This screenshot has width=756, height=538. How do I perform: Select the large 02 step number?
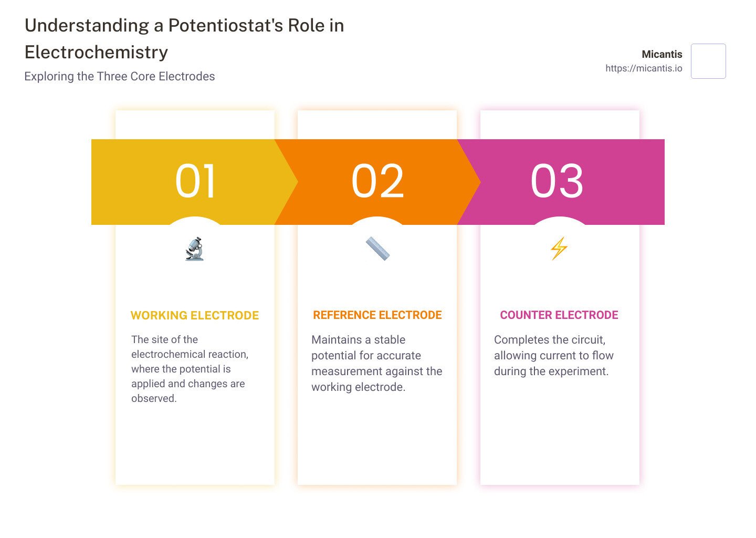(377, 181)
